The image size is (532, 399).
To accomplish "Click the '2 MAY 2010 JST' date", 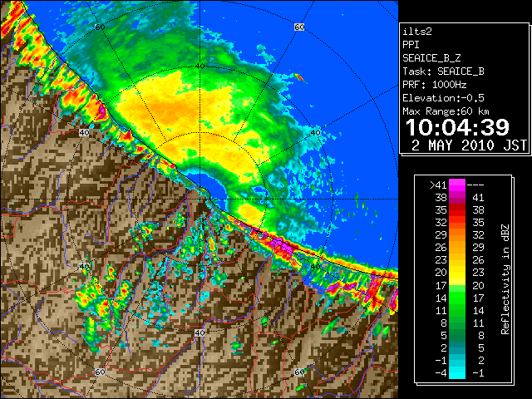I will [469, 145].
